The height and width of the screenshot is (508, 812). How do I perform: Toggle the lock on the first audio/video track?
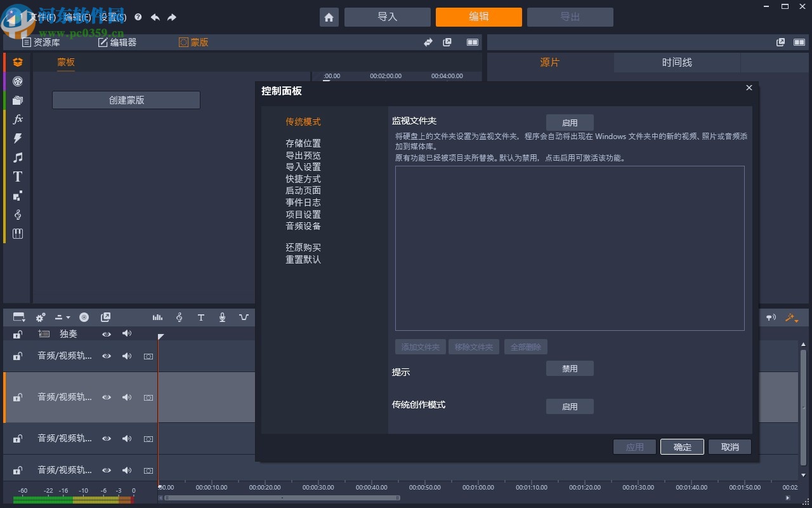point(17,356)
